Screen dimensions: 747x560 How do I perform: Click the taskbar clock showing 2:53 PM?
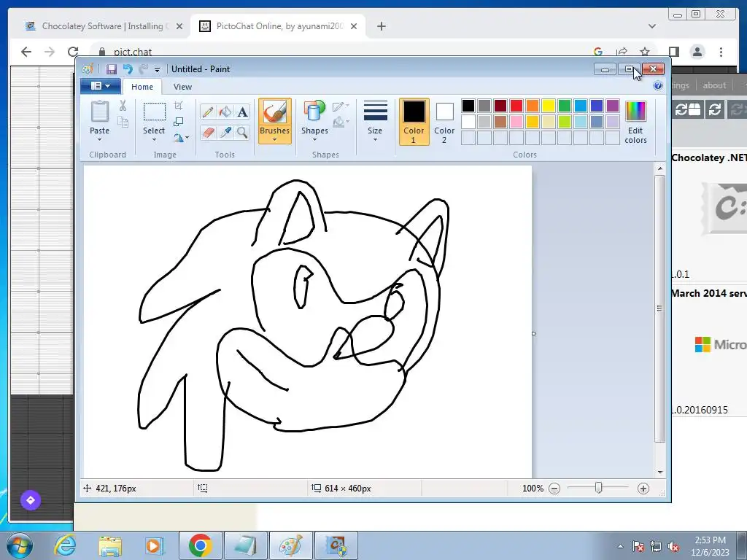[710, 545]
